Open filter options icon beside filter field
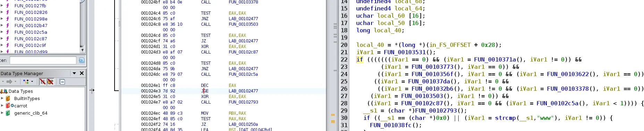The width and height of the screenshot is (644, 131). click(x=82, y=60)
